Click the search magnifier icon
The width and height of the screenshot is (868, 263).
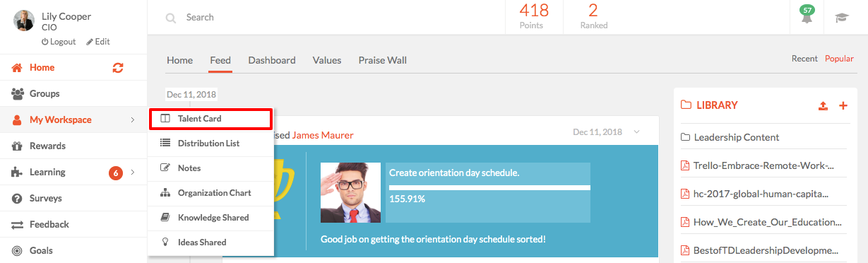(171, 18)
